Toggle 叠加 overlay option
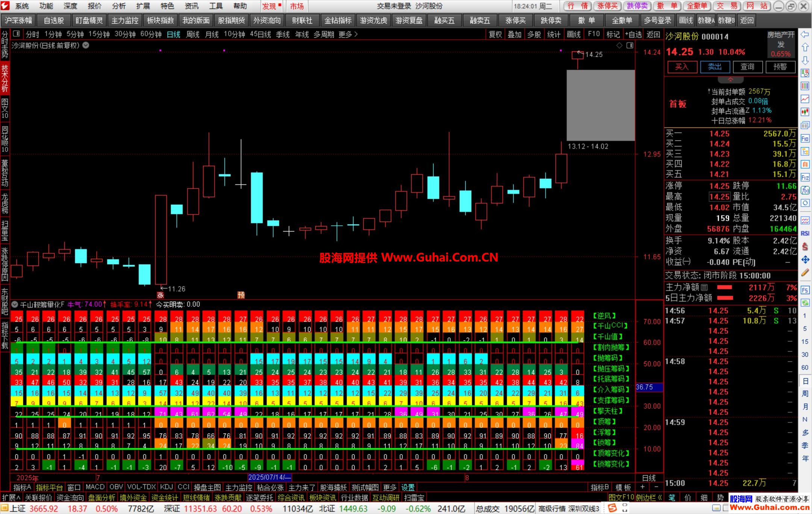The width and height of the screenshot is (812, 514). pyautogui.click(x=515, y=35)
